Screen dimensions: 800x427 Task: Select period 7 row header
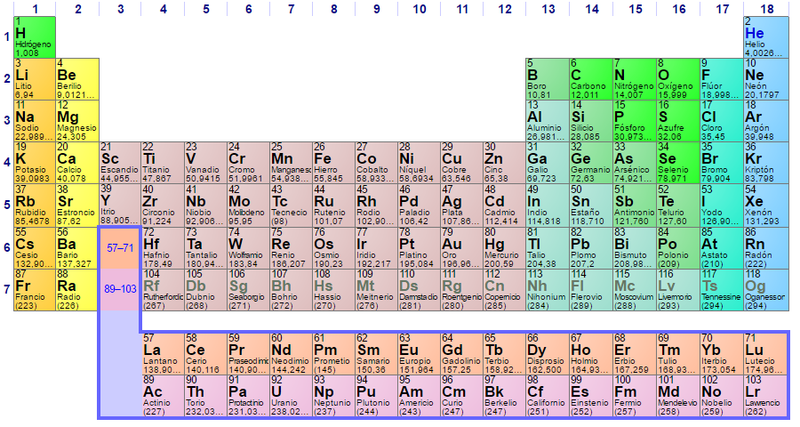[x=6, y=290]
